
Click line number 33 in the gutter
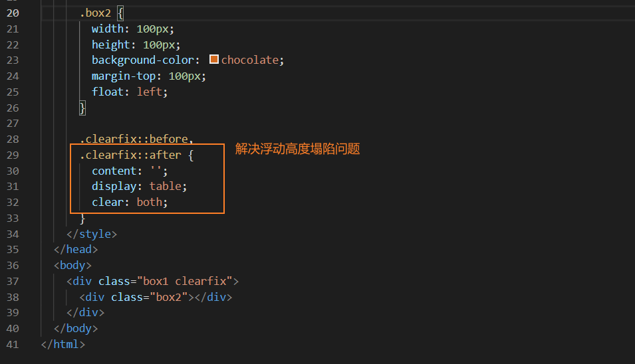(x=13, y=219)
